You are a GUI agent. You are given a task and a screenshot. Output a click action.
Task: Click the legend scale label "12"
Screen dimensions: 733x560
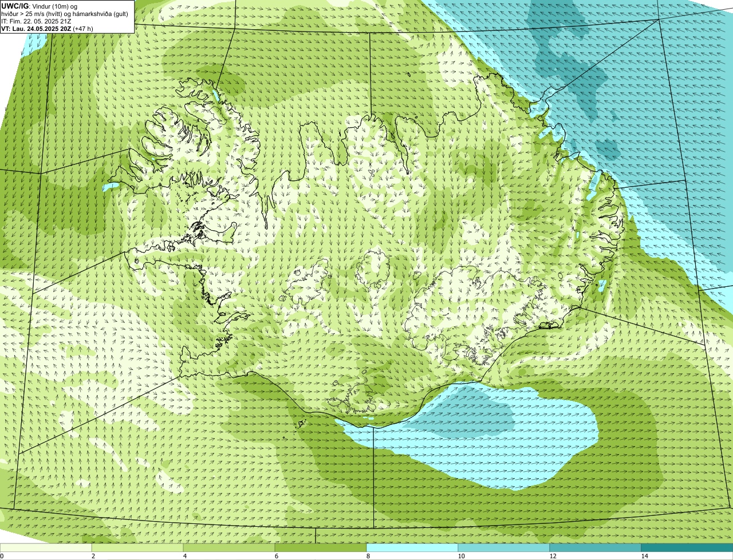coord(553,556)
